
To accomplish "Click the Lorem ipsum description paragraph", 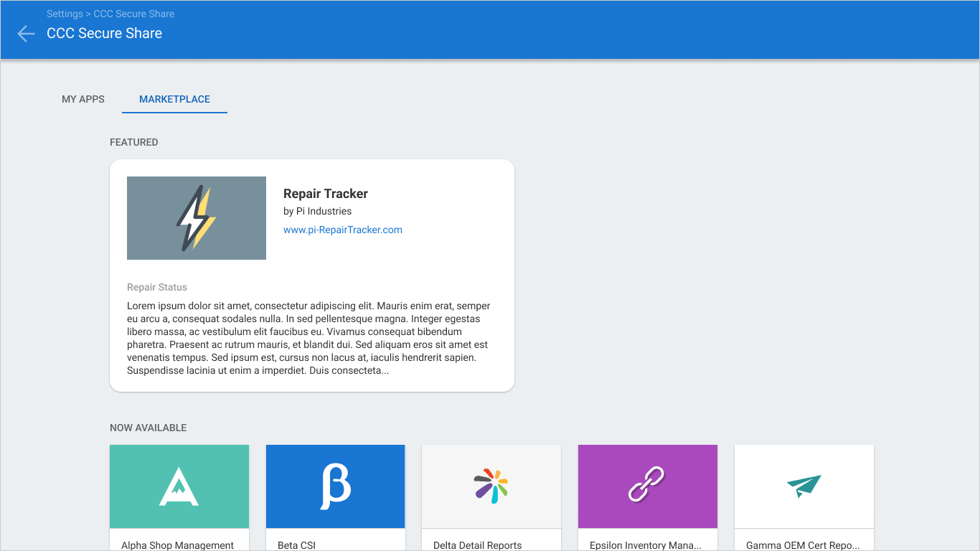I will pos(309,339).
